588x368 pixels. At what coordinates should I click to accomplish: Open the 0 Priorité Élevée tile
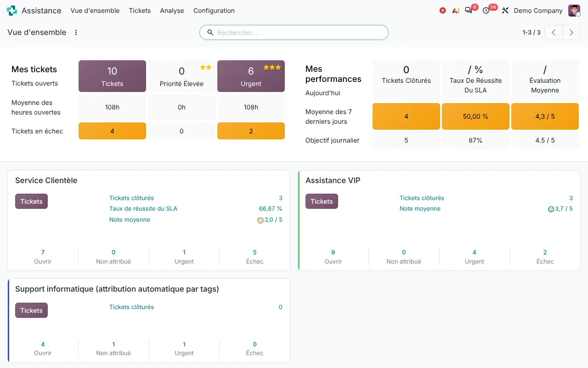pos(181,76)
